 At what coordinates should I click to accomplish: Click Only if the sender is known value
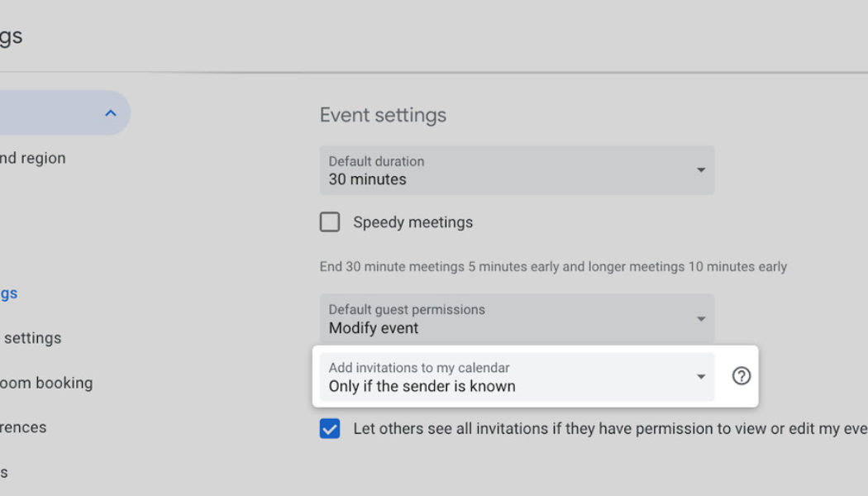(x=421, y=386)
